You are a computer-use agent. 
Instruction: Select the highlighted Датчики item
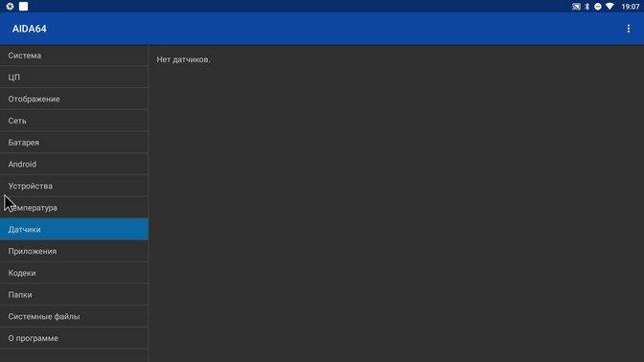coord(74,230)
